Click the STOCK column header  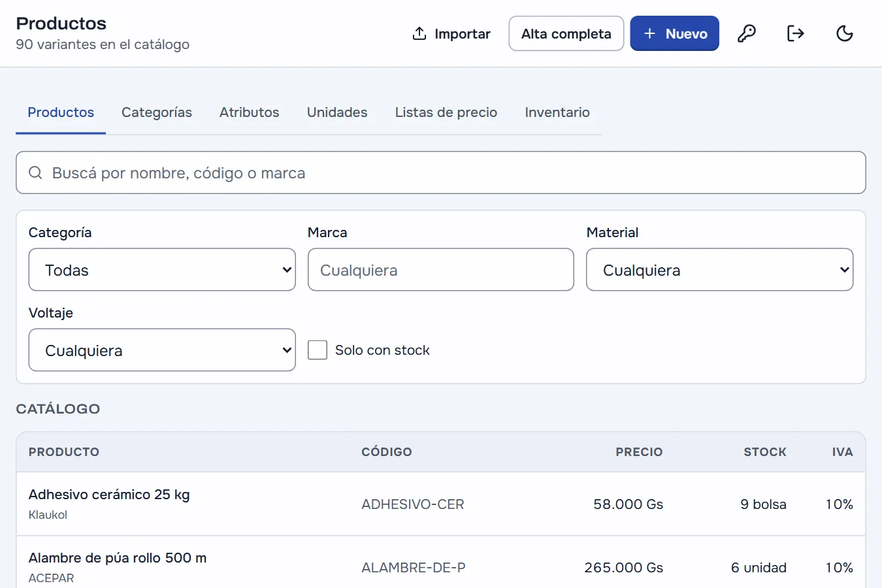(765, 452)
